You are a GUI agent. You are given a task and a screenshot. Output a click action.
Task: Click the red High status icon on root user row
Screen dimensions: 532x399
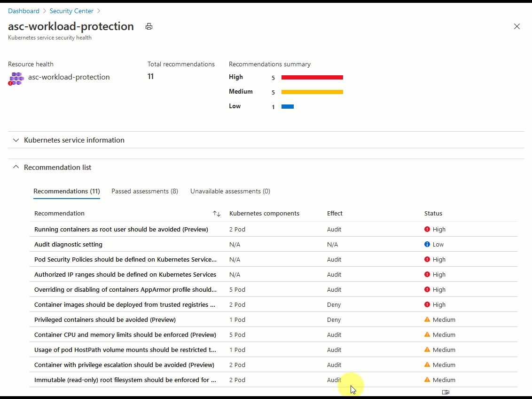point(427,229)
